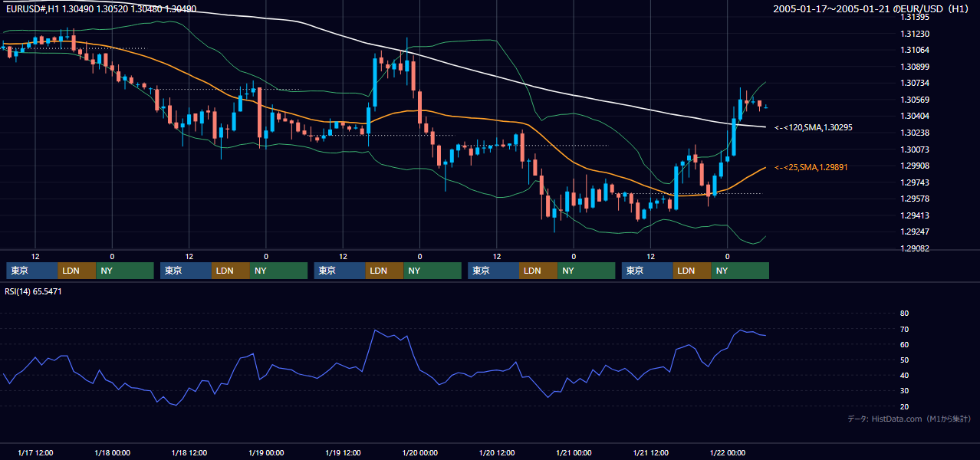Select the 1/22 00:00 time label

[727, 453]
